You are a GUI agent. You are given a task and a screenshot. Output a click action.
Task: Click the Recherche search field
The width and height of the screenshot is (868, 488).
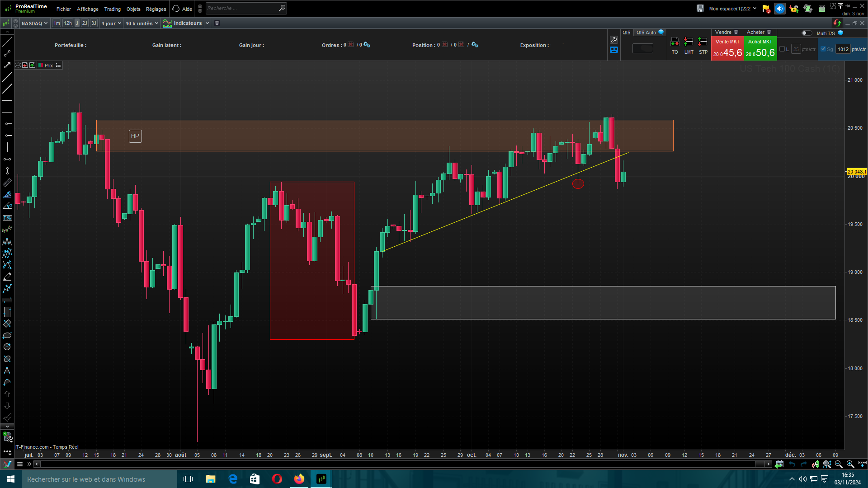[242, 9]
